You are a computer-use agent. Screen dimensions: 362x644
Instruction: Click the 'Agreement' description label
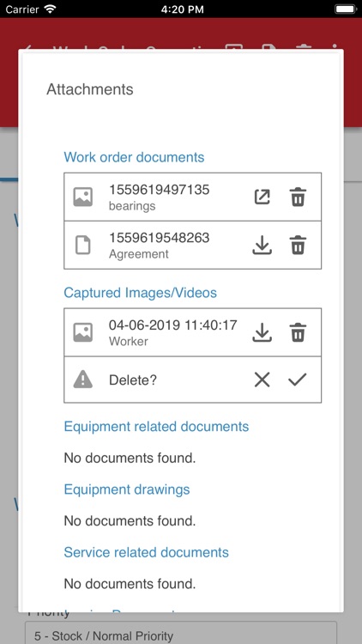coord(139,254)
